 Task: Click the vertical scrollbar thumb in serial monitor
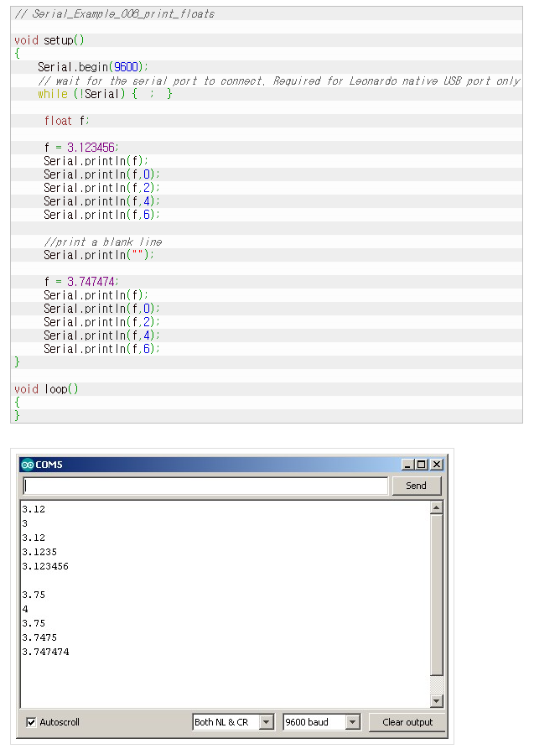[437, 595]
